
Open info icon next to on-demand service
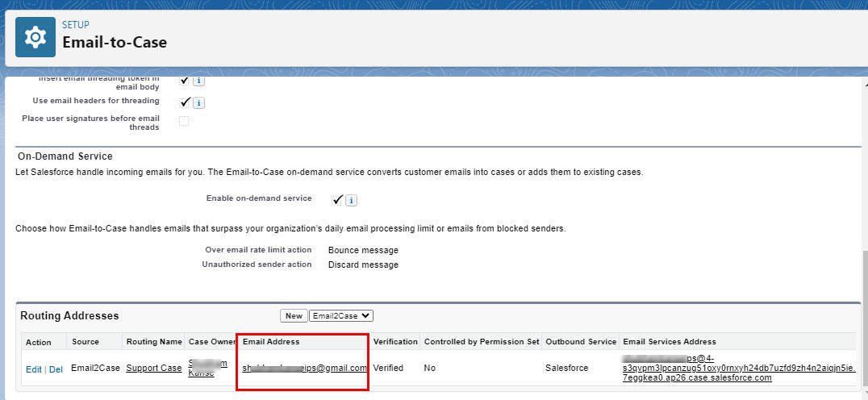point(351,200)
